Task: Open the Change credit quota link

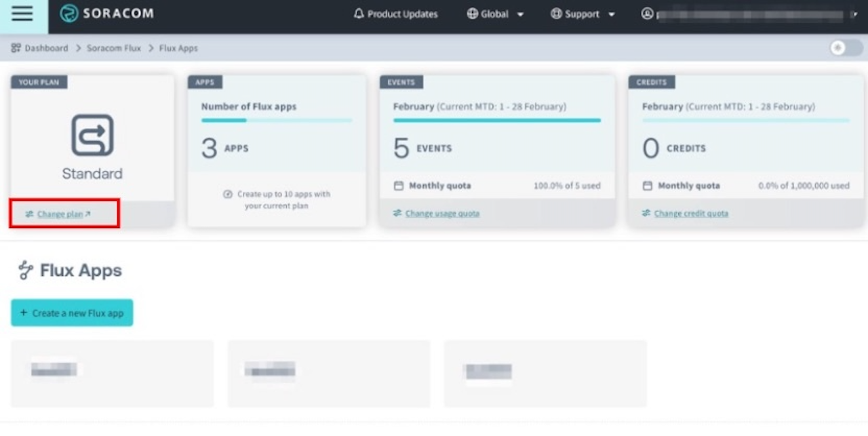Action: pyautogui.click(x=691, y=214)
